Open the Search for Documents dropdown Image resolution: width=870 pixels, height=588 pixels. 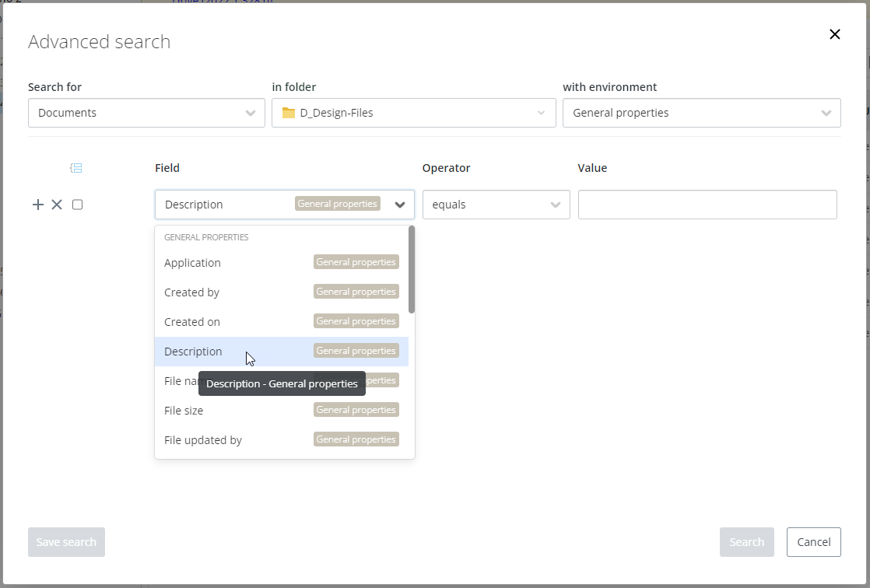click(x=146, y=113)
